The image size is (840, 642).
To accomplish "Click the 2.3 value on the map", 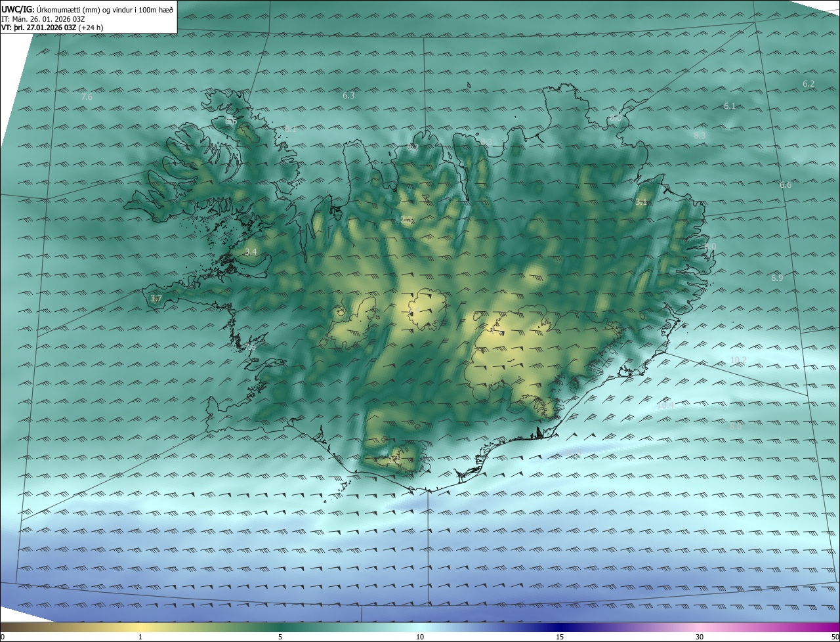I will 406,221.
